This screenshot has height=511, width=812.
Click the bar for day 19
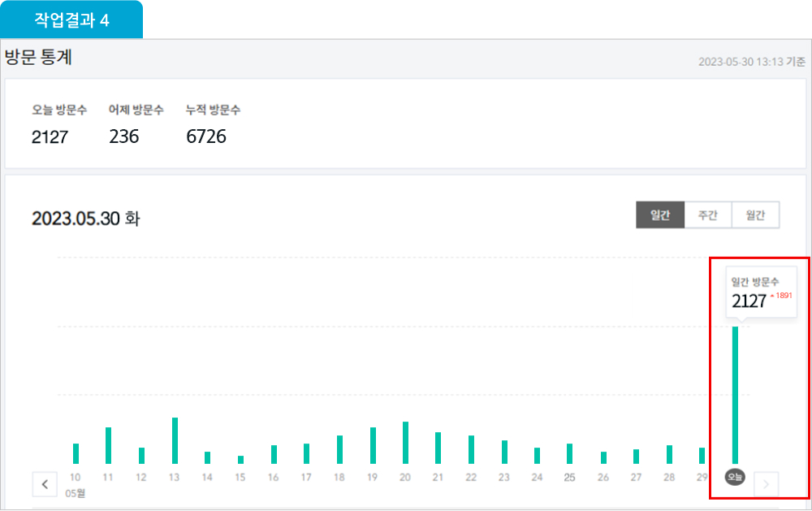click(x=373, y=445)
